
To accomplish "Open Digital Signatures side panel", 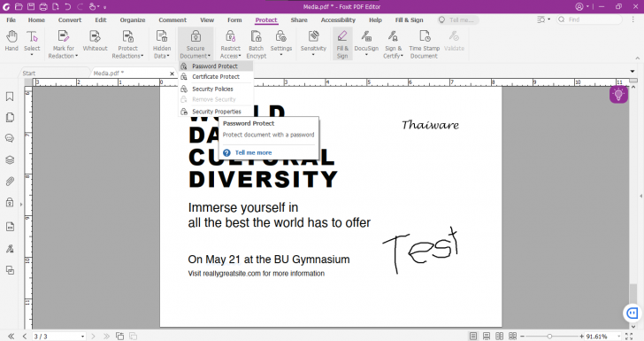I will click(10, 249).
